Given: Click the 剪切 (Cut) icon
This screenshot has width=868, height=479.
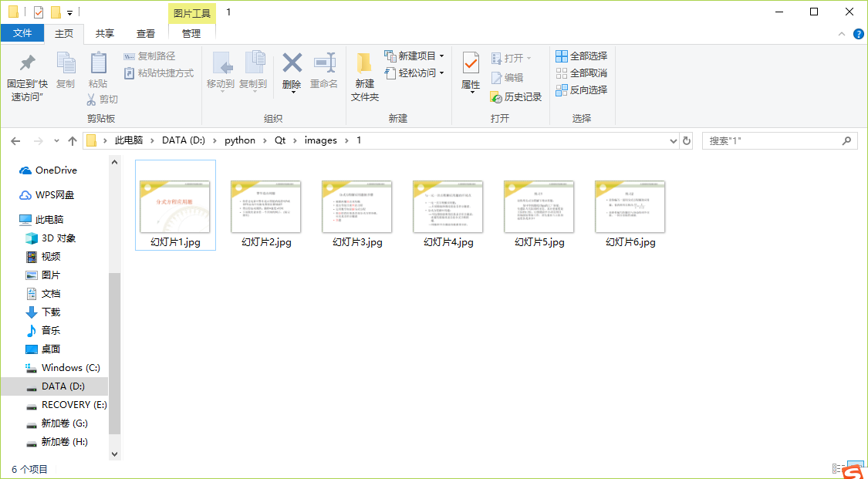Looking at the screenshot, I should (104, 100).
